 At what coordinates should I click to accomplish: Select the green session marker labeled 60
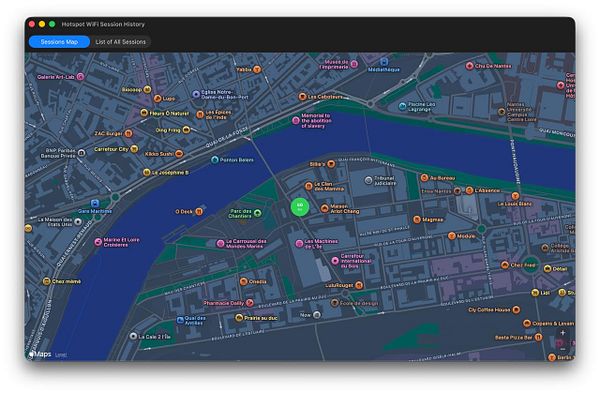click(300, 207)
